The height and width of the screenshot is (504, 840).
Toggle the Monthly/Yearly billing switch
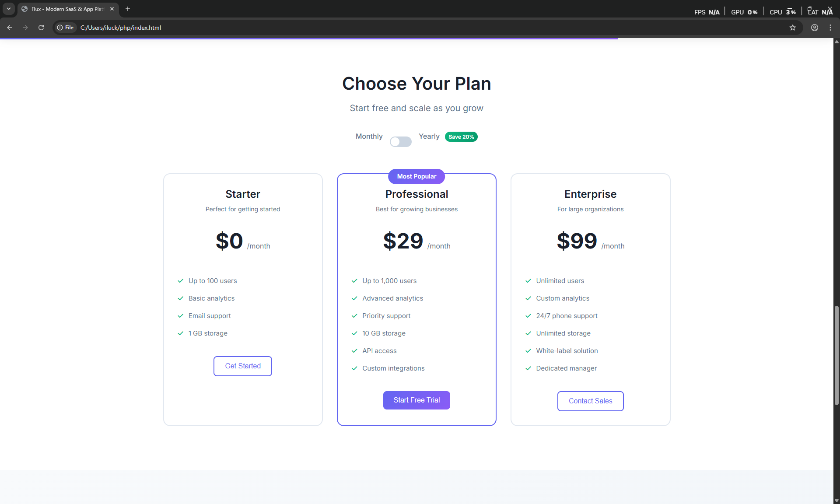[400, 142]
